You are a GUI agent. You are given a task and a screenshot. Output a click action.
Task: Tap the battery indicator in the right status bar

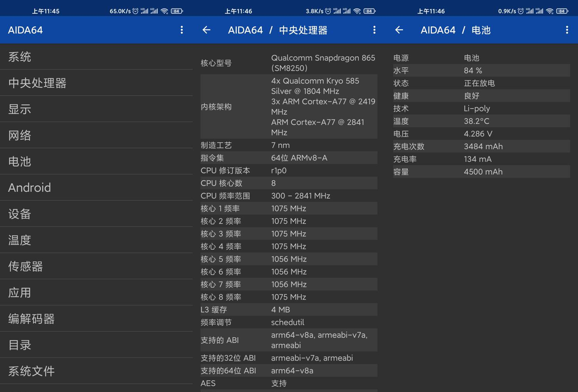tap(562, 11)
